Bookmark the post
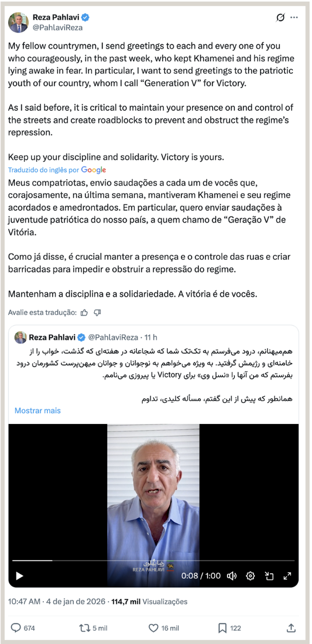312x644 pixels. coord(222,628)
